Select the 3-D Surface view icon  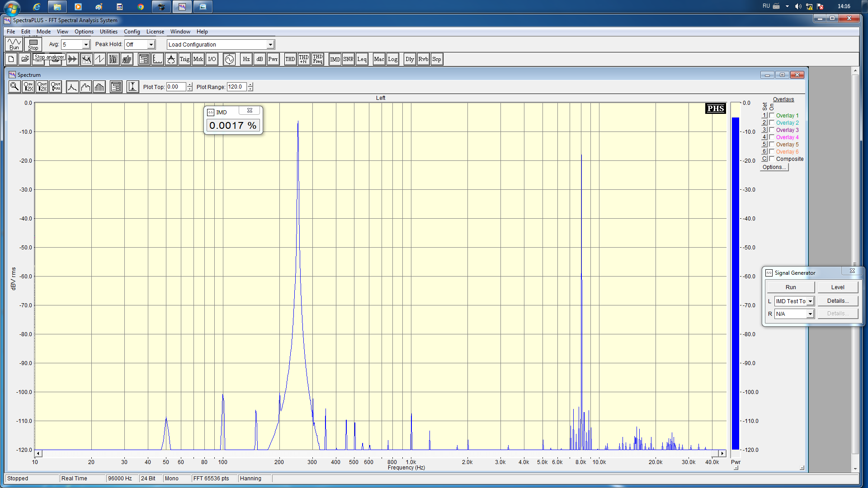(127, 59)
